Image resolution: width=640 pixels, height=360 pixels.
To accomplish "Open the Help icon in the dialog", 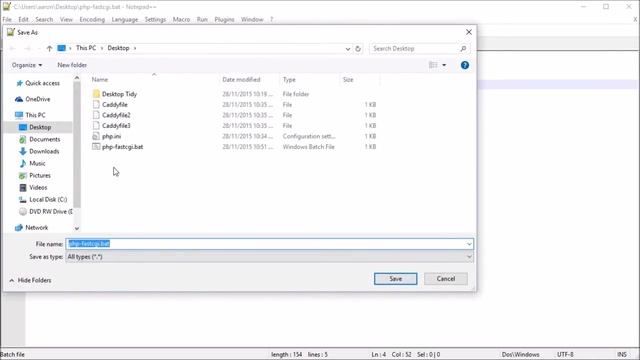I will point(464,65).
